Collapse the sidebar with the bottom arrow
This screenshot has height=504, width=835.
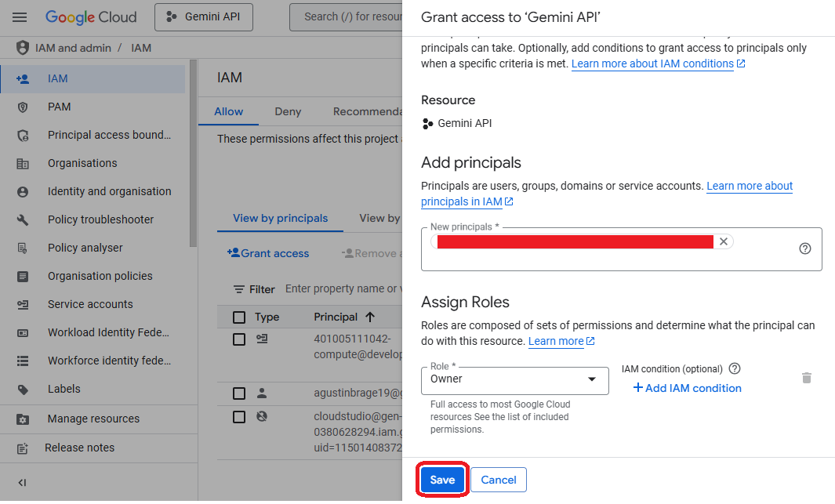pos(22,482)
